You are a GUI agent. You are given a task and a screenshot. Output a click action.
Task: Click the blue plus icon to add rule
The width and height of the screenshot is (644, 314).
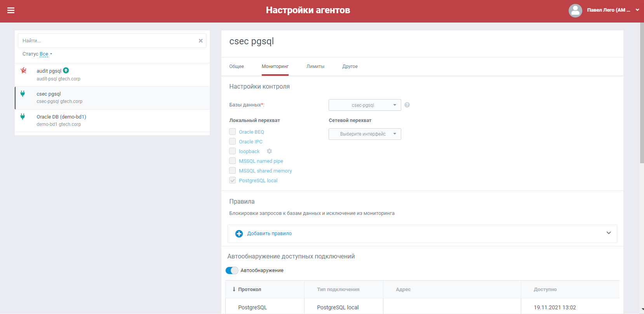[x=239, y=234]
